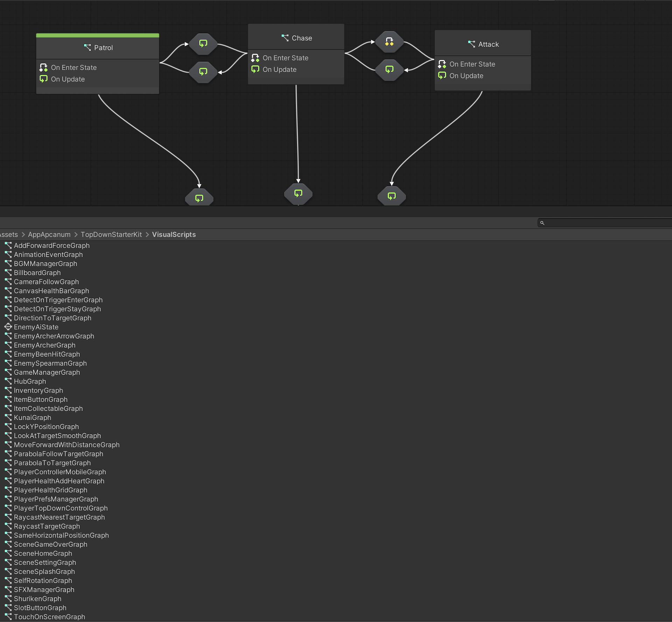Select PlayerPrefsManagerGraph asset
Image resolution: width=672 pixels, height=622 pixels.
(56, 499)
